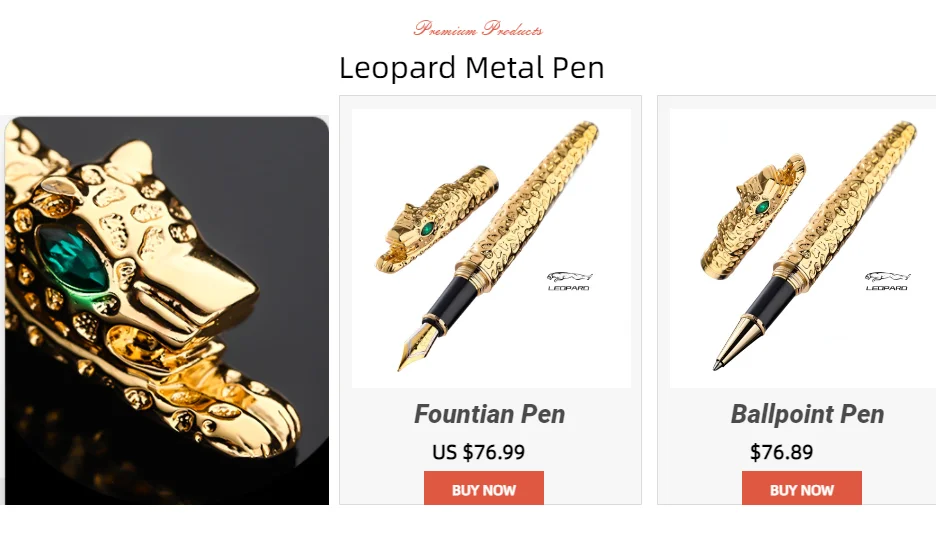Click the tip of the ballpoint pen
Image resolution: width=944 pixels, height=550 pixels.
[x=732, y=345]
